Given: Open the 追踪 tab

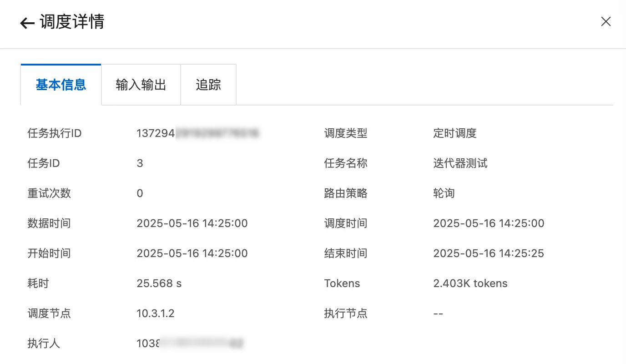Looking at the screenshot, I should [208, 85].
